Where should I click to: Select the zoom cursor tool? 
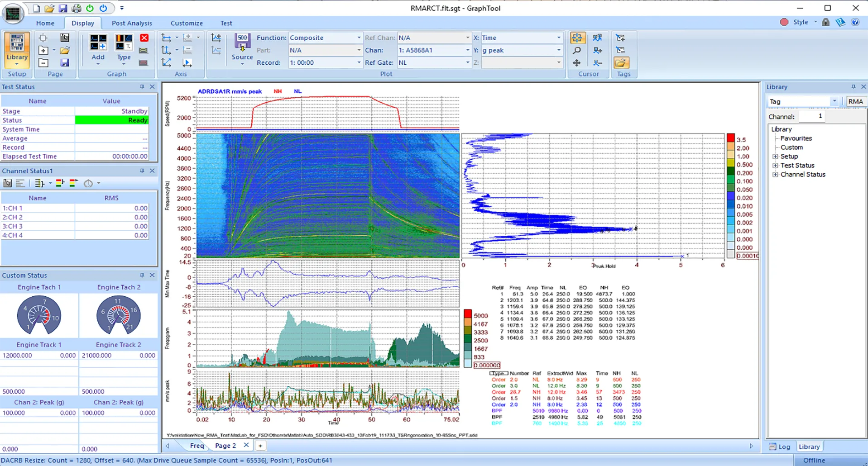click(x=576, y=50)
